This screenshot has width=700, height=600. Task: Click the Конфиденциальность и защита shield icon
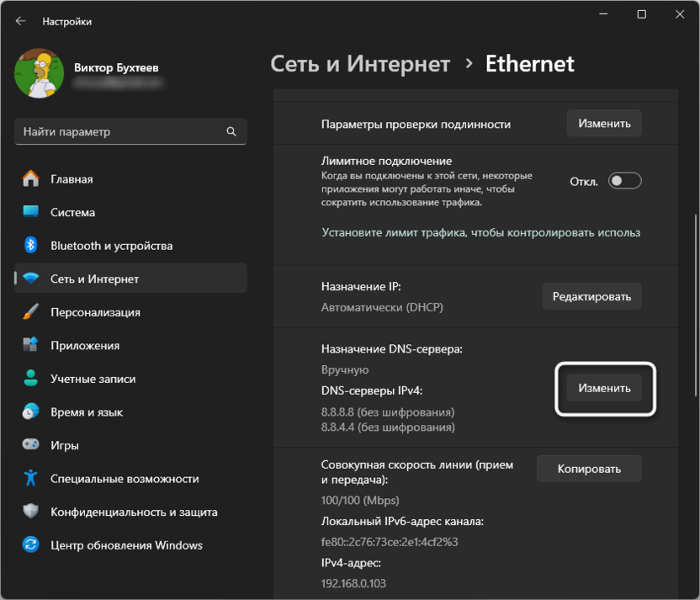click(x=31, y=512)
